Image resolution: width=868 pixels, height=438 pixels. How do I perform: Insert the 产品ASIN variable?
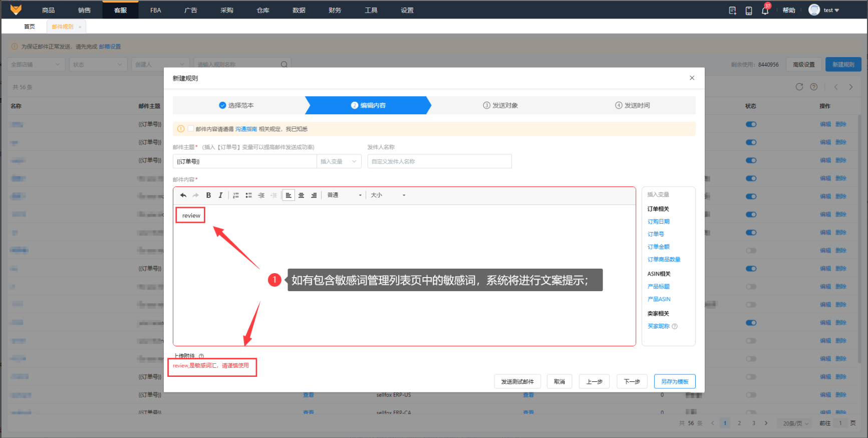[659, 299]
